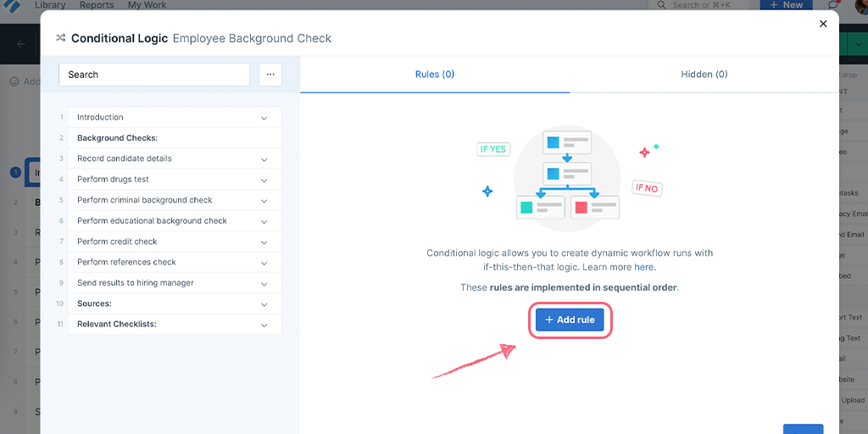868x434 pixels.
Task: Close the Conditional Logic dialog
Action: tap(823, 24)
